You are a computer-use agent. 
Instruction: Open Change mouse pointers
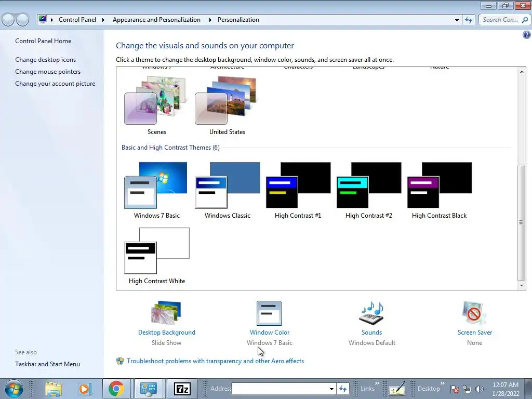[48, 72]
